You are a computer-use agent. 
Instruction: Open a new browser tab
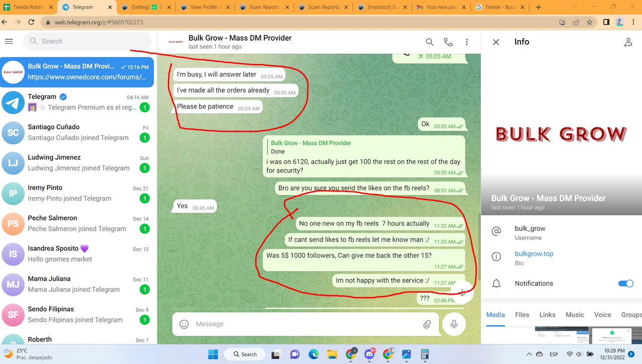[538, 7]
